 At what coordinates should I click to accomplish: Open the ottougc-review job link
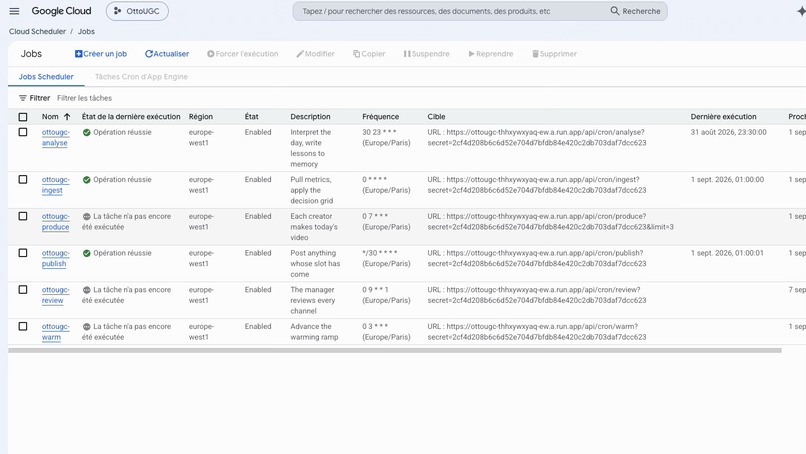click(x=56, y=295)
